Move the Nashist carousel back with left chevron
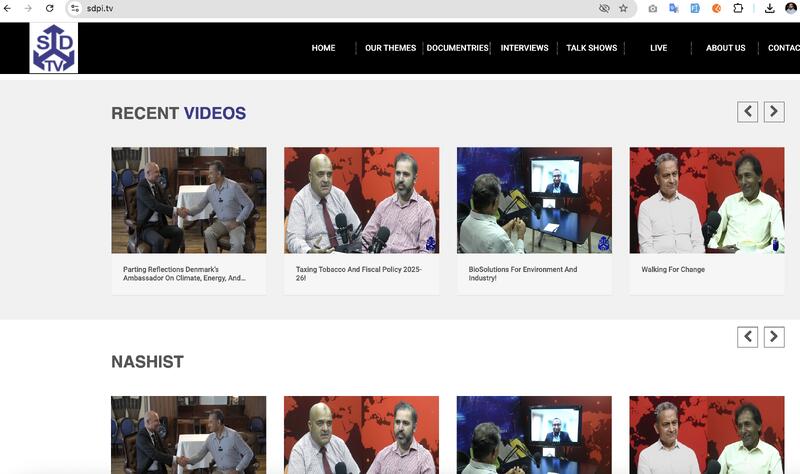800x474 pixels. (747, 337)
